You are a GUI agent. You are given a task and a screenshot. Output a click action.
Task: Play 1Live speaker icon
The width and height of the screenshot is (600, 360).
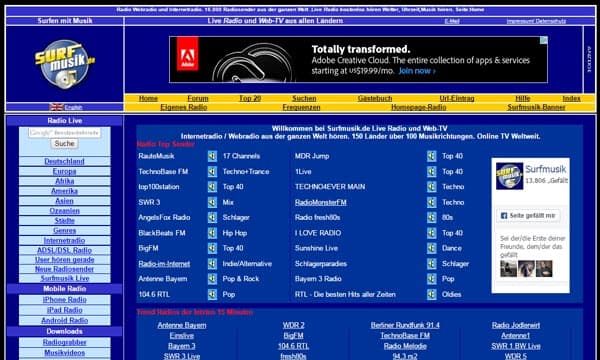(432, 171)
